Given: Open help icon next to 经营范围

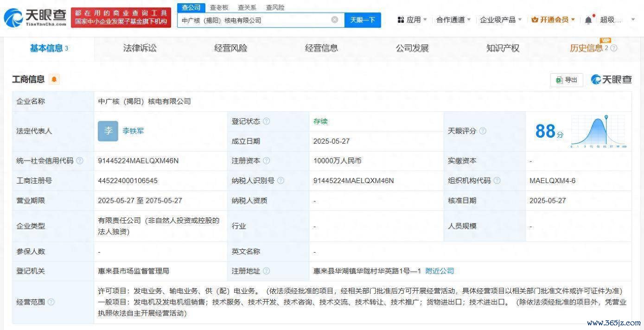Looking at the screenshot, I should (51, 302).
